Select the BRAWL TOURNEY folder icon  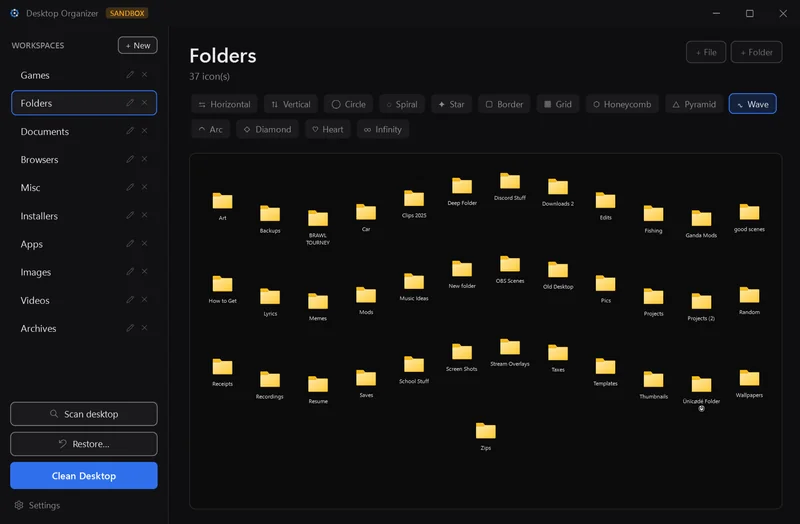click(318, 218)
